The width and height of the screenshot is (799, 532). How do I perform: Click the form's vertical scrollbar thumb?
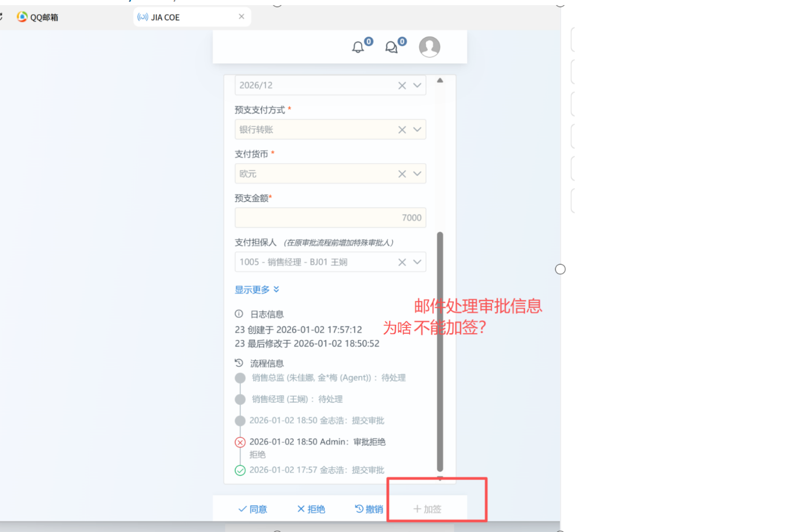[x=440, y=350]
